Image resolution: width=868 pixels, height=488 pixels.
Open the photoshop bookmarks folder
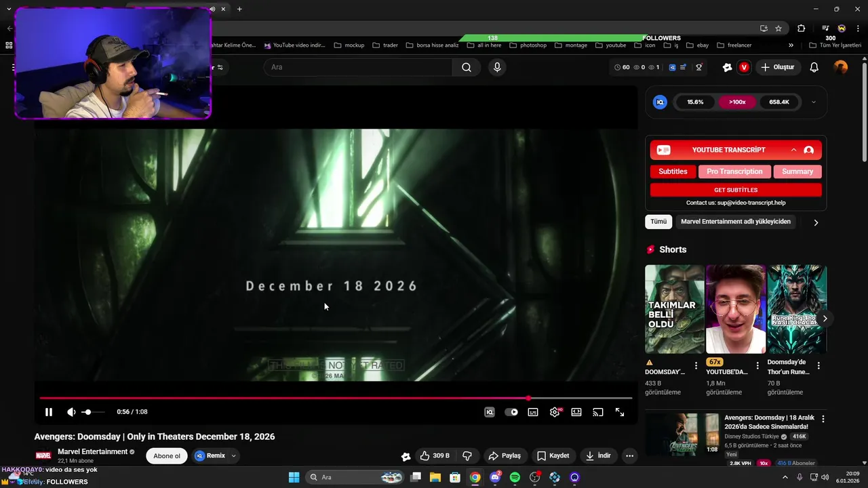[x=527, y=45]
